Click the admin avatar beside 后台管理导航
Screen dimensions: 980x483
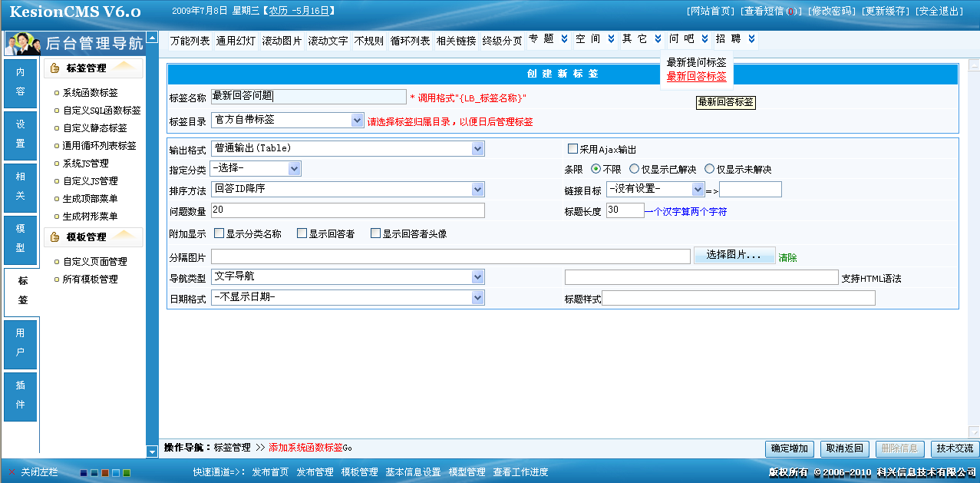[x=21, y=43]
